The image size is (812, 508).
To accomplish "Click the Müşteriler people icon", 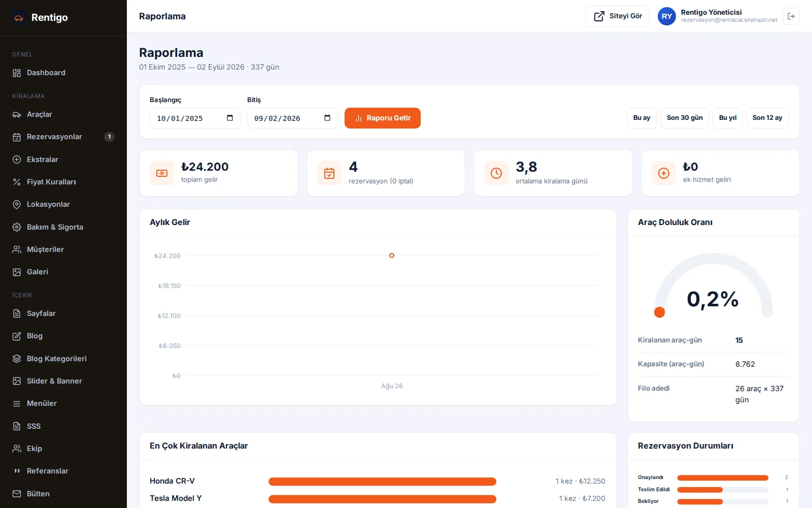I will pyautogui.click(x=17, y=249).
